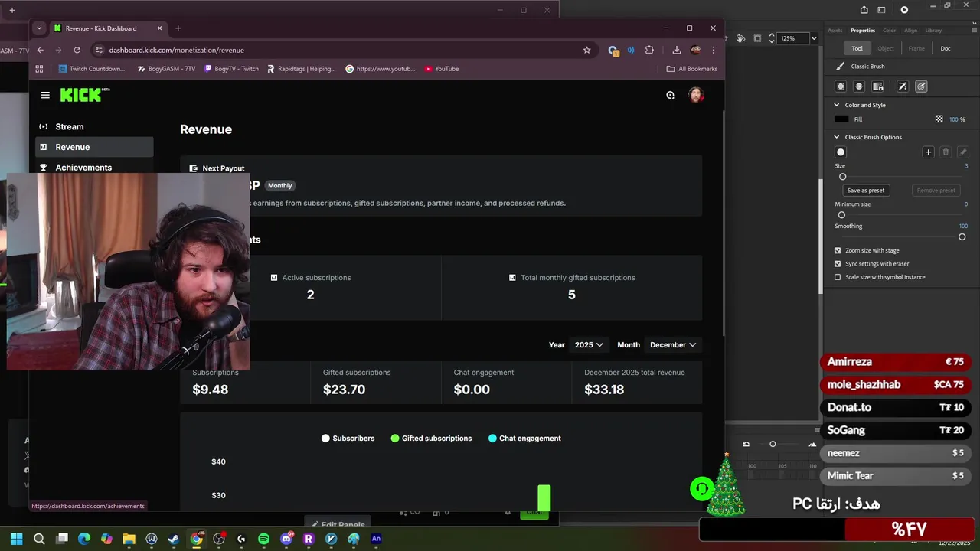Open OBS Studio from the taskbar
The width and height of the screenshot is (980, 551).
coord(219,539)
